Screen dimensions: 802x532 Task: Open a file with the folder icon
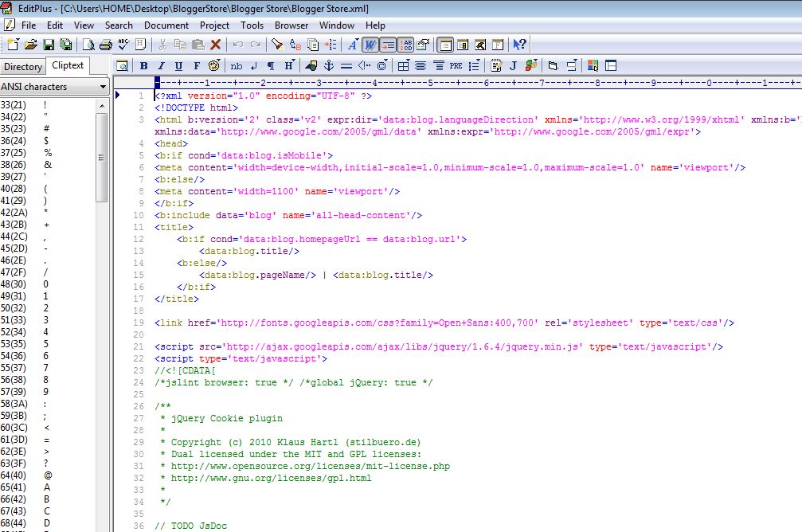(x=31, y=45)
